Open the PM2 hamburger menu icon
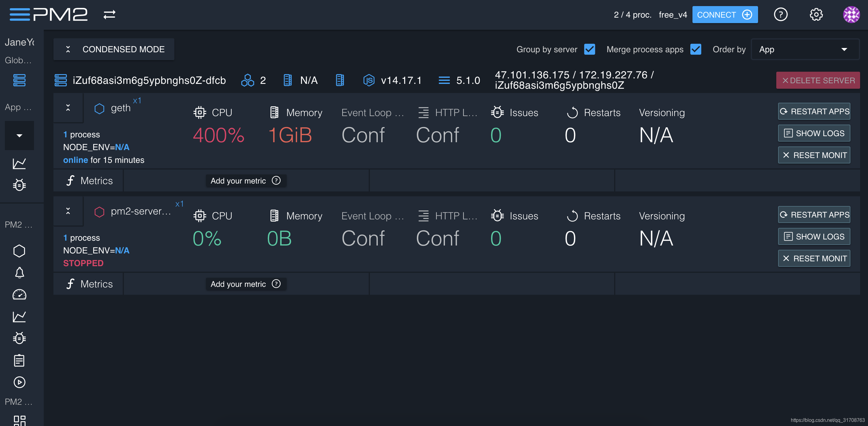 (x=19, y=15)
